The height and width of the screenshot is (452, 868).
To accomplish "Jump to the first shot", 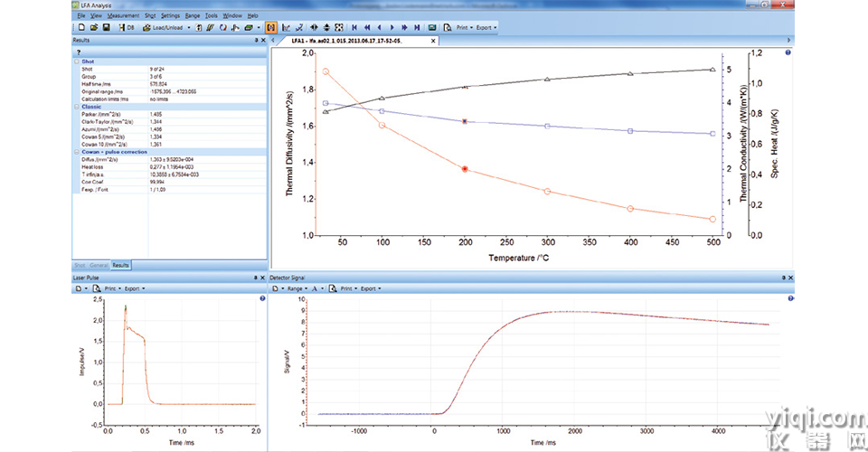I will point(354,27).
